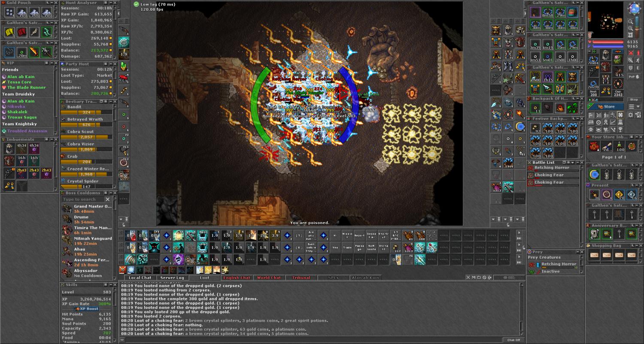Toggle PvP mode button

[x=634, y=77]
